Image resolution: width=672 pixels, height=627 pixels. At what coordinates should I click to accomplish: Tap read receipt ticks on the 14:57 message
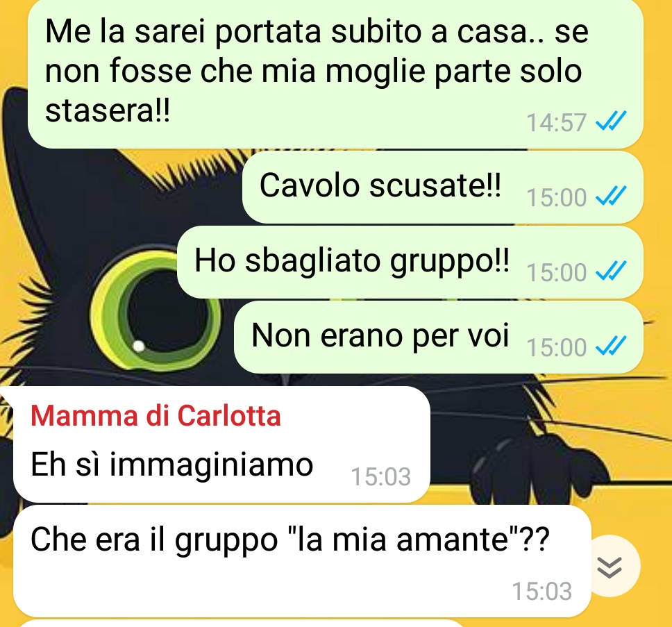[x=611, y=121]
